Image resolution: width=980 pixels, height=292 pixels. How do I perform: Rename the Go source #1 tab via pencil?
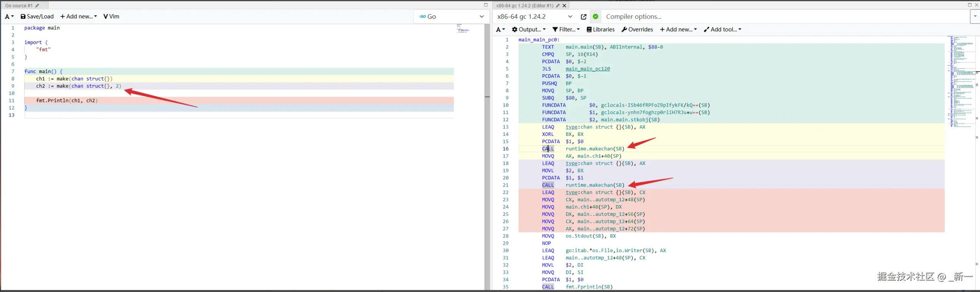pos(37,5)
